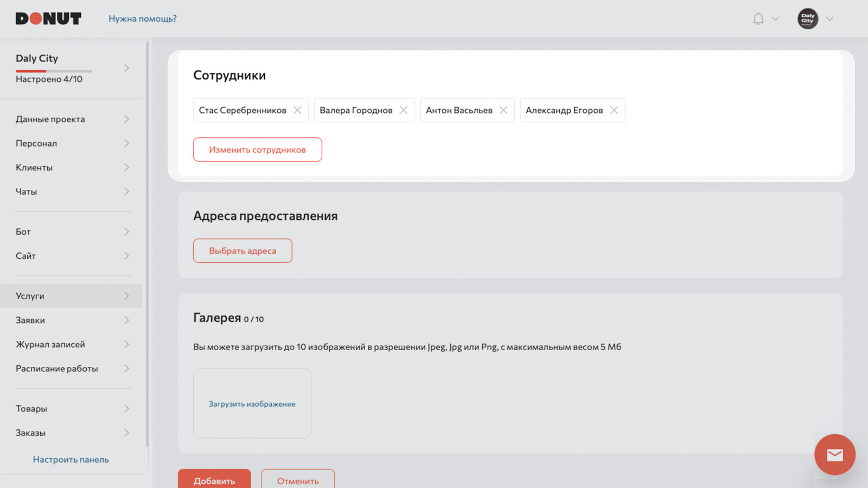Open Персонал menu item
The width and height of the screenshot is (868, 488).
[71, 143]
